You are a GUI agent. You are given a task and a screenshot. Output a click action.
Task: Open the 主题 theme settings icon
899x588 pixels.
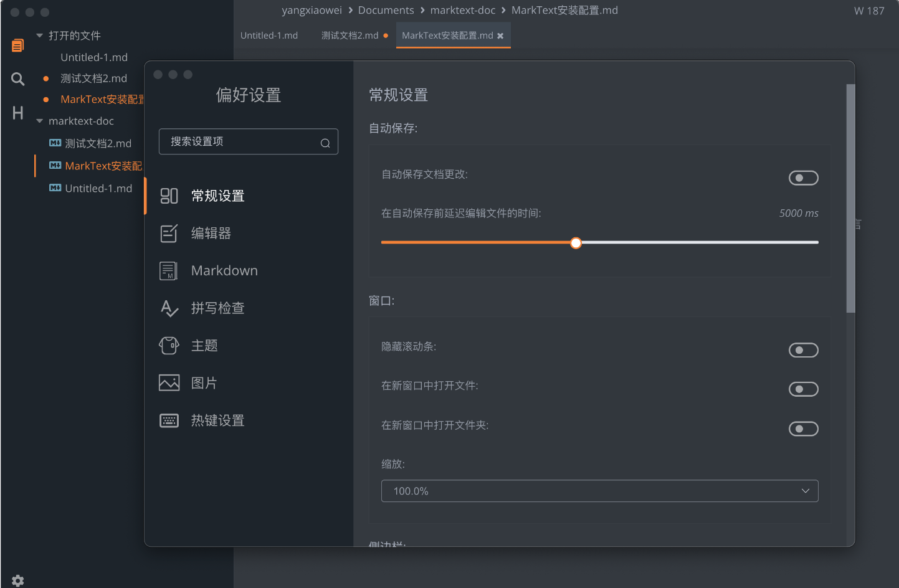click(x=168, y=345)
